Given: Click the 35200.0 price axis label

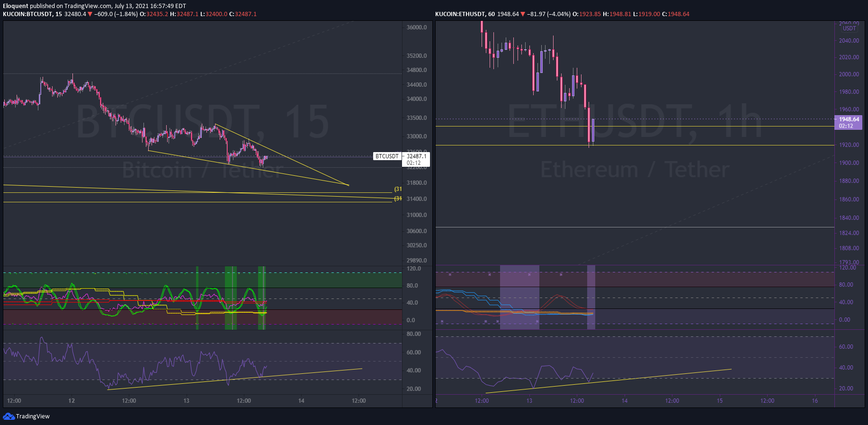Looking at the screenshot, I should click(417, 56).
